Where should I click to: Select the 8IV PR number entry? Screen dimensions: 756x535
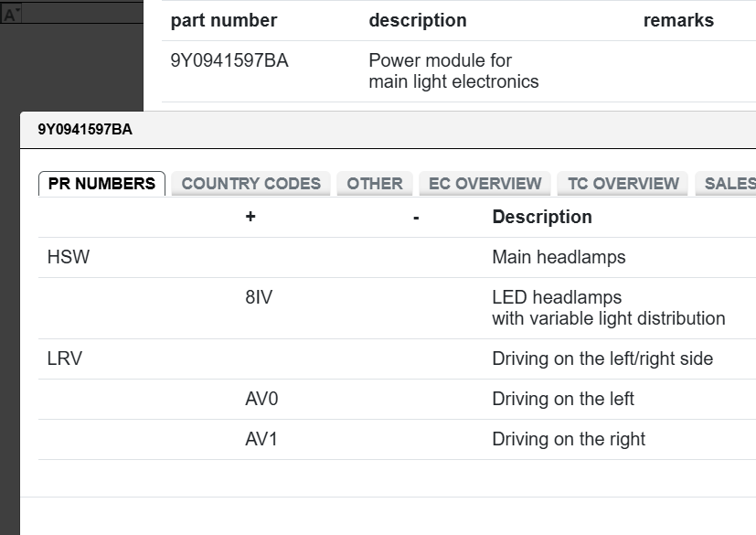259,297
